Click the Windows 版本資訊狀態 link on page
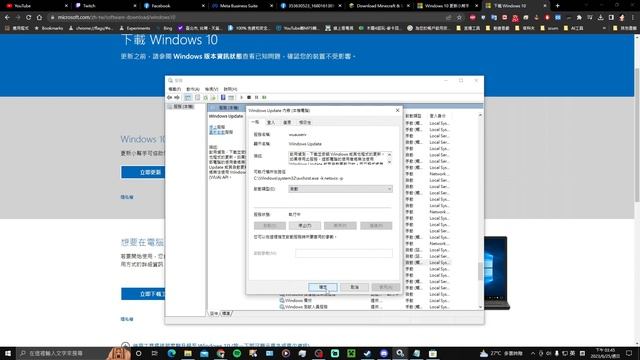The width and height of the screenshot is (640, 360). tap(207, 56)
